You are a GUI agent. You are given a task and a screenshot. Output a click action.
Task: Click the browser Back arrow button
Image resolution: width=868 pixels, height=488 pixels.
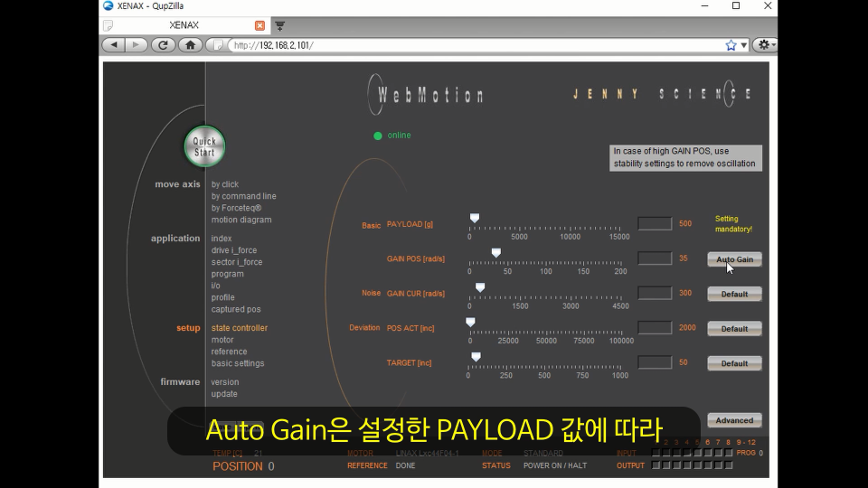point(114,45)
